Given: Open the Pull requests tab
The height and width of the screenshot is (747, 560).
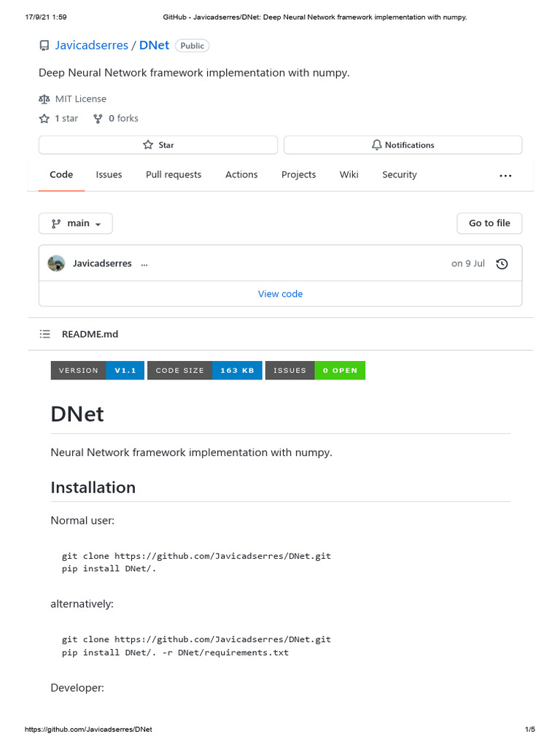Looking at the screenshot, I should click(x=174, y=175).
